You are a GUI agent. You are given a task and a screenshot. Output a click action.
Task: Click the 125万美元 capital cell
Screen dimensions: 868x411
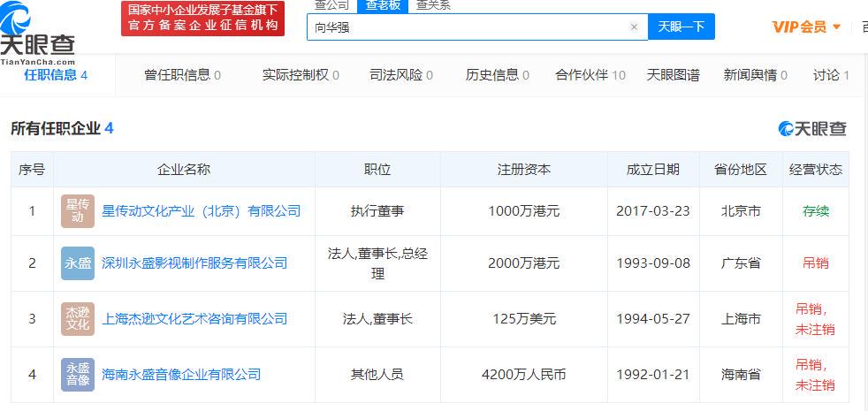523,319
